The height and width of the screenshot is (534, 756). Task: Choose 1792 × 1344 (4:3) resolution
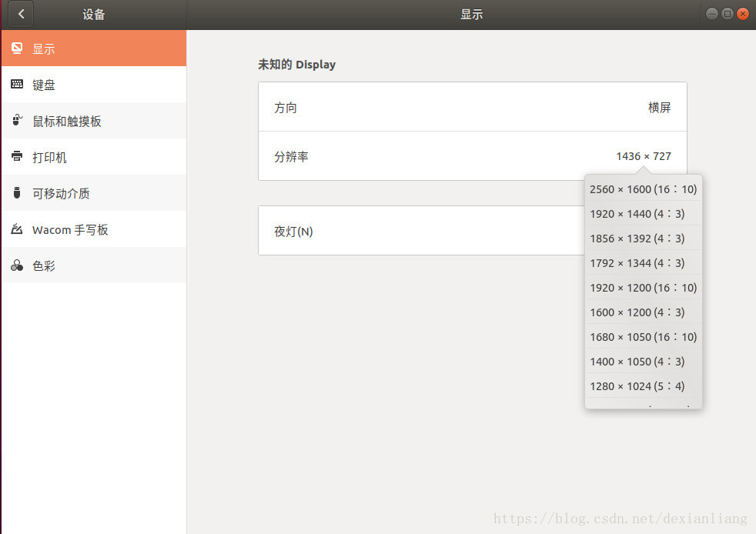[643, 262]
